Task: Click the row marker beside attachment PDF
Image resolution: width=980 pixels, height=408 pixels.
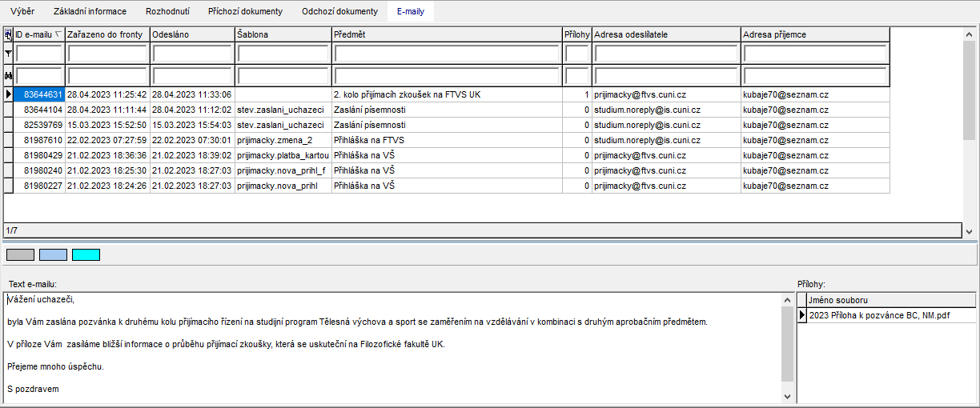Action: click(802, 315)
